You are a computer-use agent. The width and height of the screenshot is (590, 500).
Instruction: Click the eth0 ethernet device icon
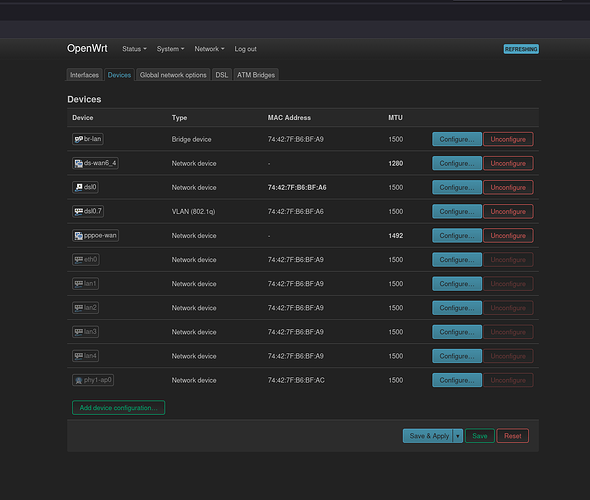[x=78, y=260]
